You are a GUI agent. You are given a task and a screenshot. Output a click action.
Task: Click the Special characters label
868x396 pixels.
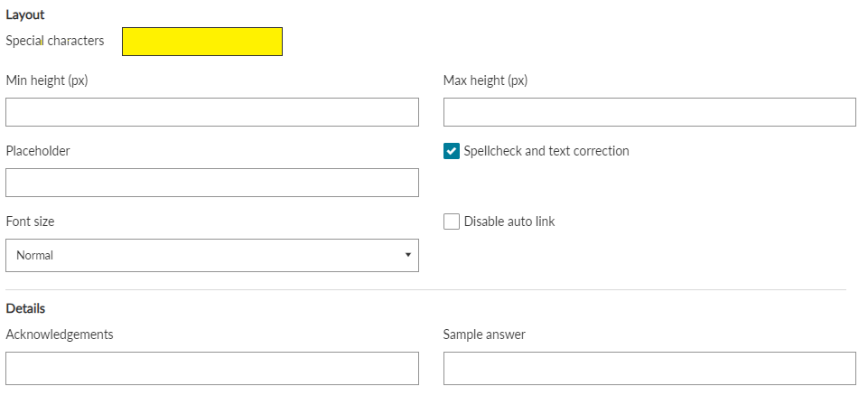[x=55, y=41]
